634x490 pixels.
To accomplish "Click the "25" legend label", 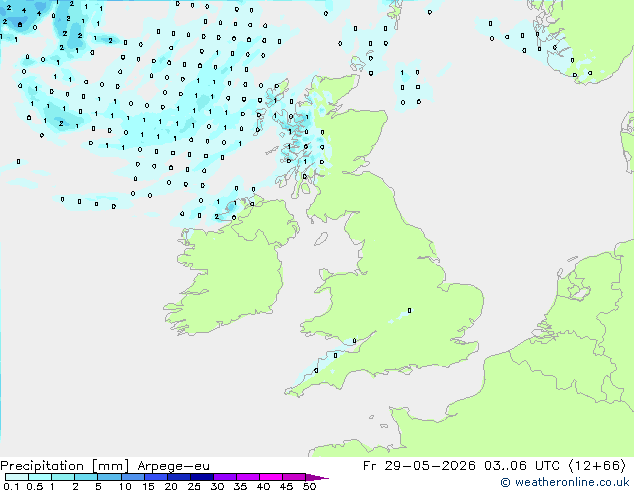I will tap(194, 486).
